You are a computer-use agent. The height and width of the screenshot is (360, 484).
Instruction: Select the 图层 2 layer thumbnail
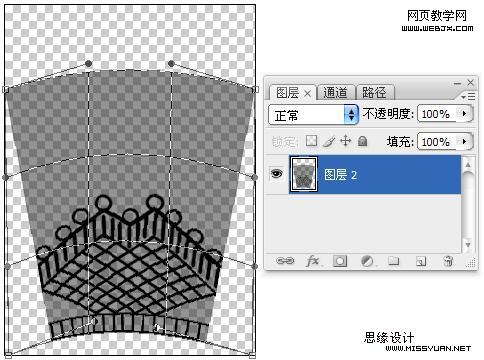tap(304, 175)
